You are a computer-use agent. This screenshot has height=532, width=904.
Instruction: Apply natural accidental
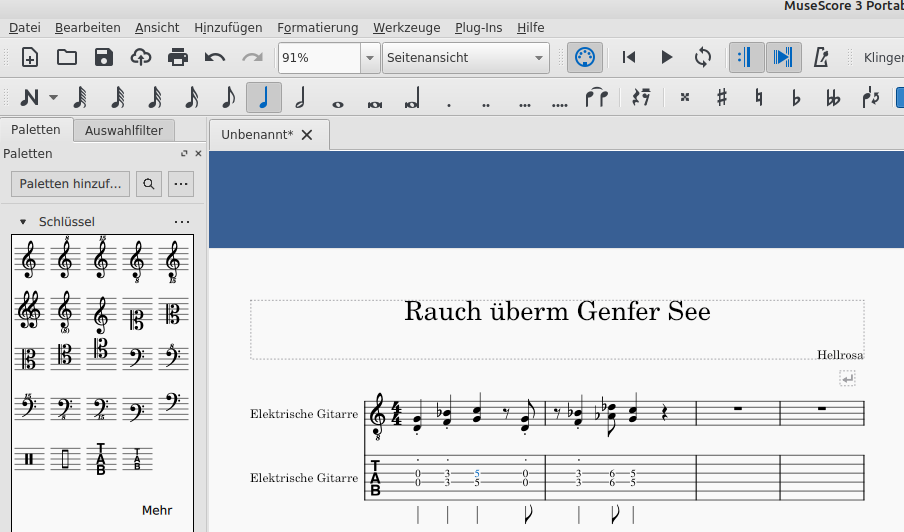[x=759, y=97]
